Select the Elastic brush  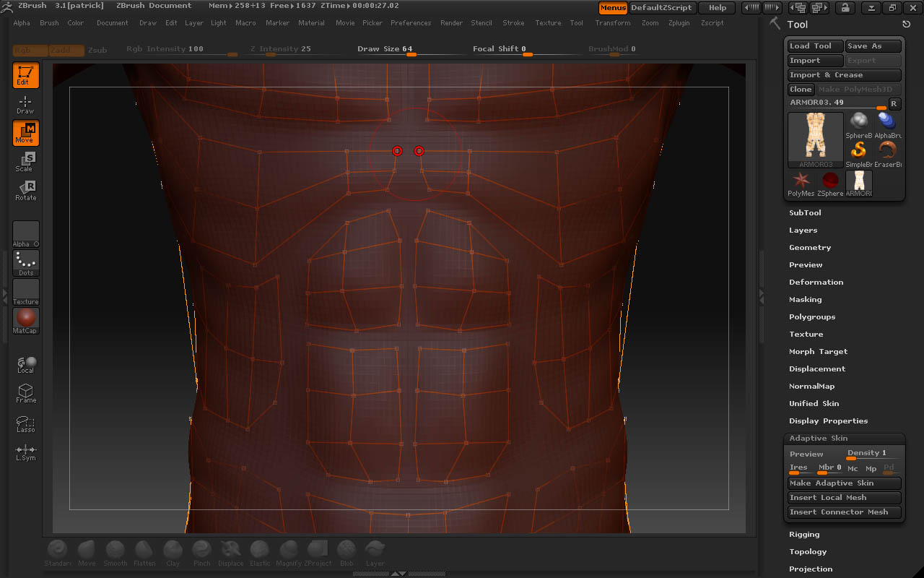[x=260, y=553]
